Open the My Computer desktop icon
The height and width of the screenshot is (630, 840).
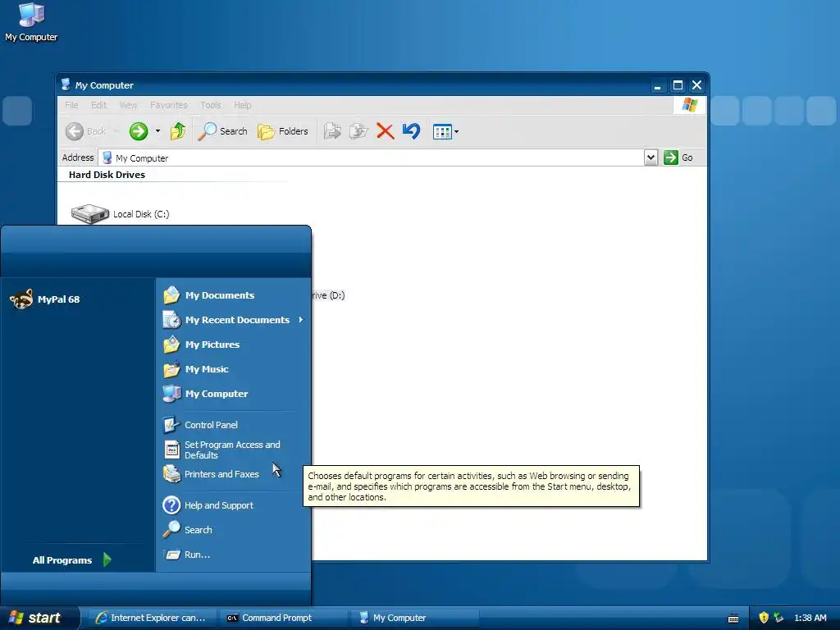(31, 21)
